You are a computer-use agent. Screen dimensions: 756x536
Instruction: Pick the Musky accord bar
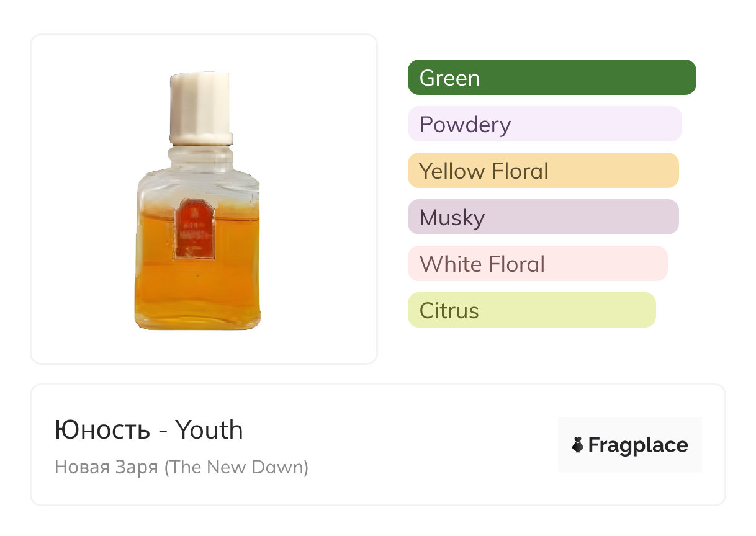point(542,217)
